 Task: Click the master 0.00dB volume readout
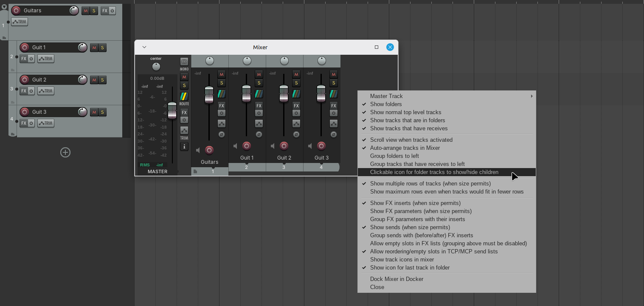[157, 79]
